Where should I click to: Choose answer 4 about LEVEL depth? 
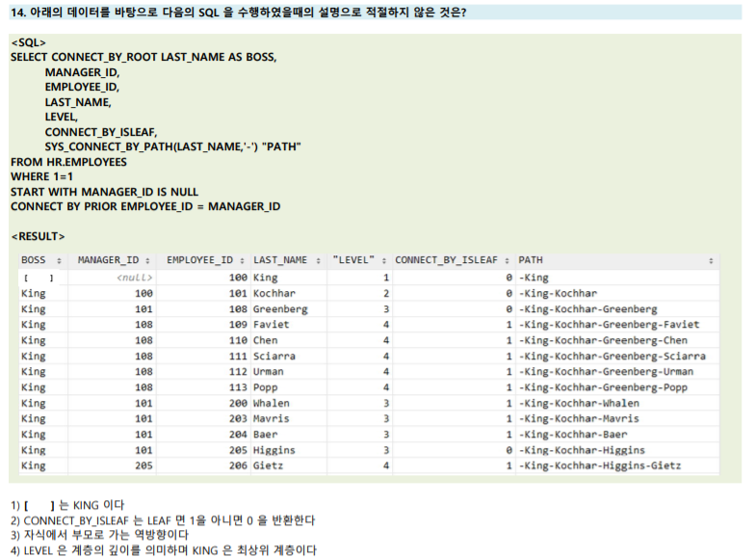pos(164,550)
